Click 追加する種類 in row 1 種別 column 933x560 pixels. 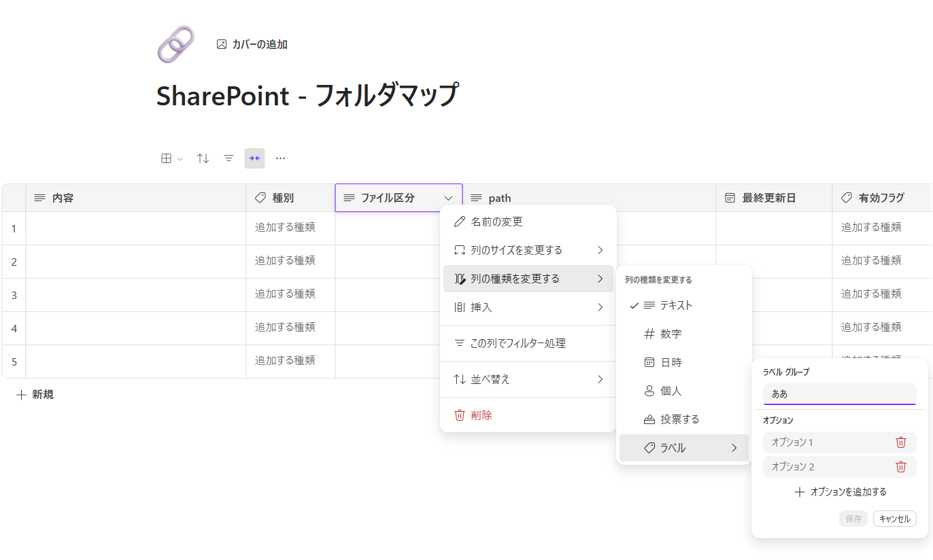(285, 227)
